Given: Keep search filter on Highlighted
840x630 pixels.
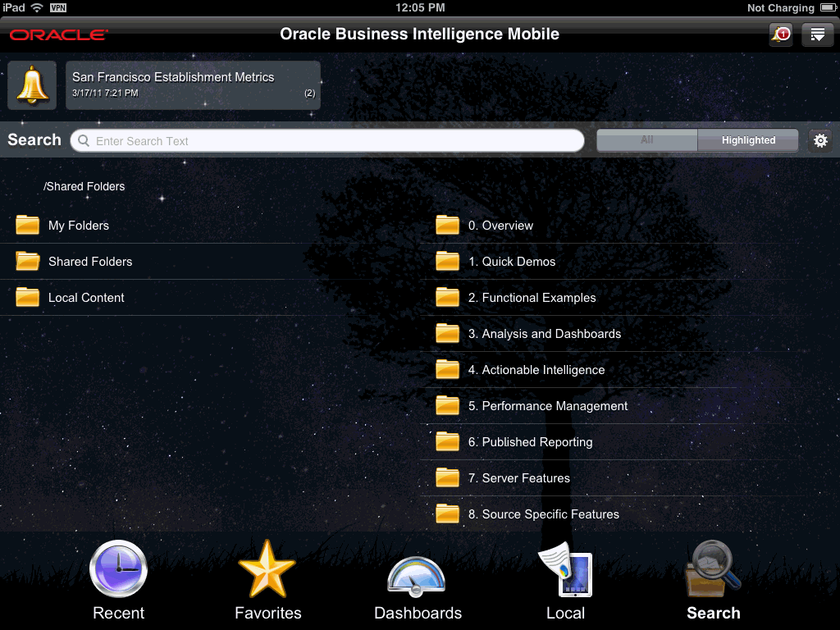Looking at the screenshot, I should coord(746,139).
